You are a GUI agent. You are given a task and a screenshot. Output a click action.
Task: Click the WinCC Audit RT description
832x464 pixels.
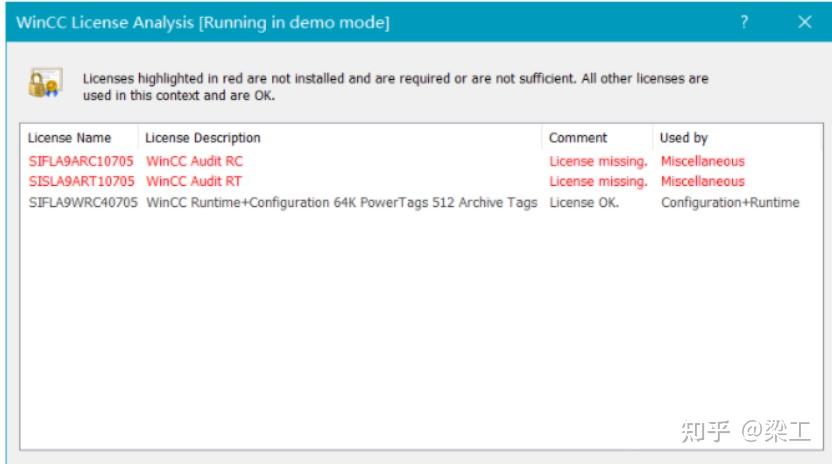[194, 181]
